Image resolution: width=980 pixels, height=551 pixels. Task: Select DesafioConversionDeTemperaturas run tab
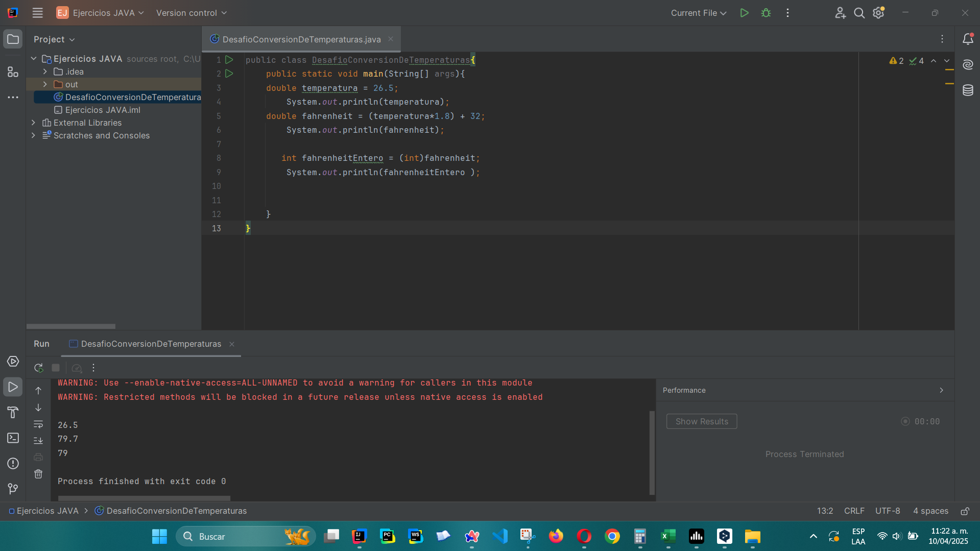[151, 344]
